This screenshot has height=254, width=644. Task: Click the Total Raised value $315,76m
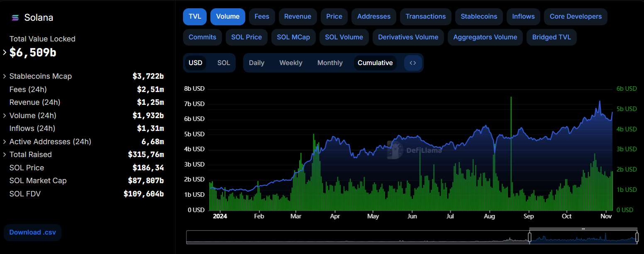(146, 155)
